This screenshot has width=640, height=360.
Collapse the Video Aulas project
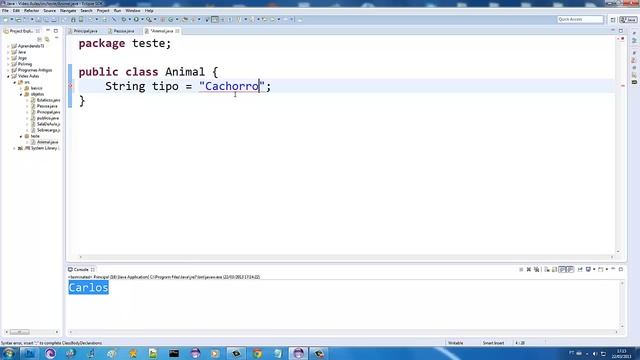click(8, 76)
